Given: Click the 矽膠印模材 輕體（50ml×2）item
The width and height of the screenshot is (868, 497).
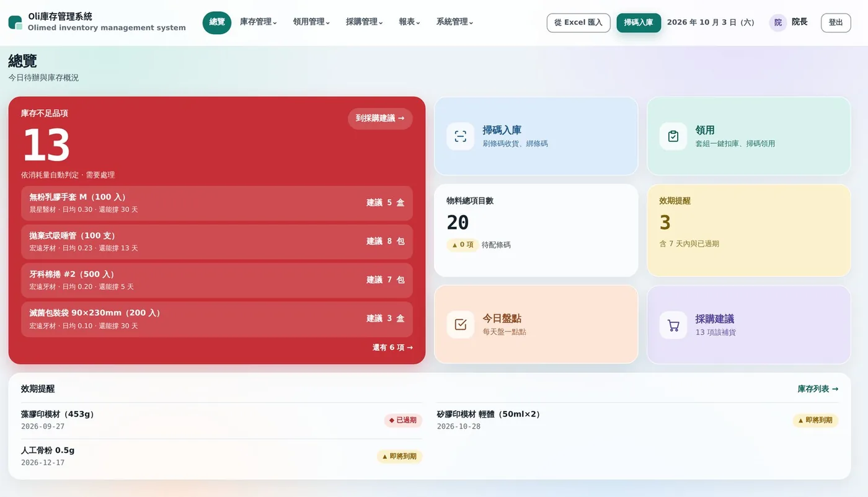Looking at the screenshot, I should [637, 420].
